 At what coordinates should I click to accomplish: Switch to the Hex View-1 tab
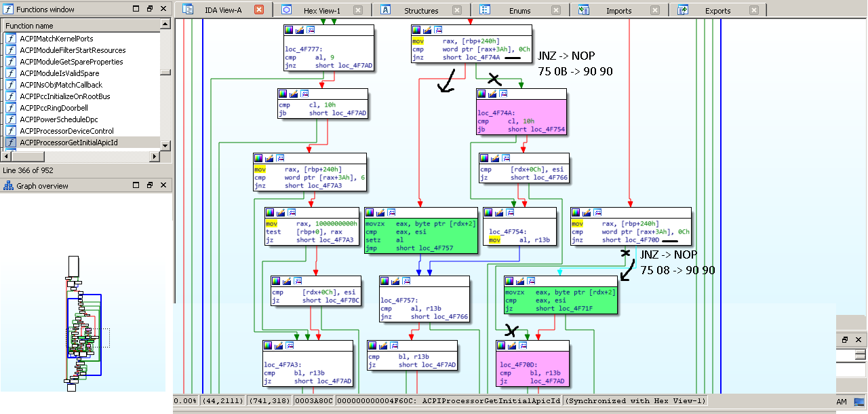click(322, 10)
